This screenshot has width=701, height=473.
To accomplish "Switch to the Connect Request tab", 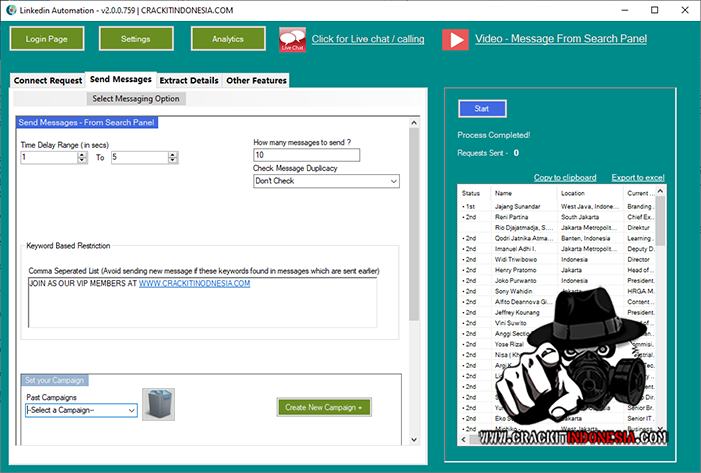I will point(47,80).
